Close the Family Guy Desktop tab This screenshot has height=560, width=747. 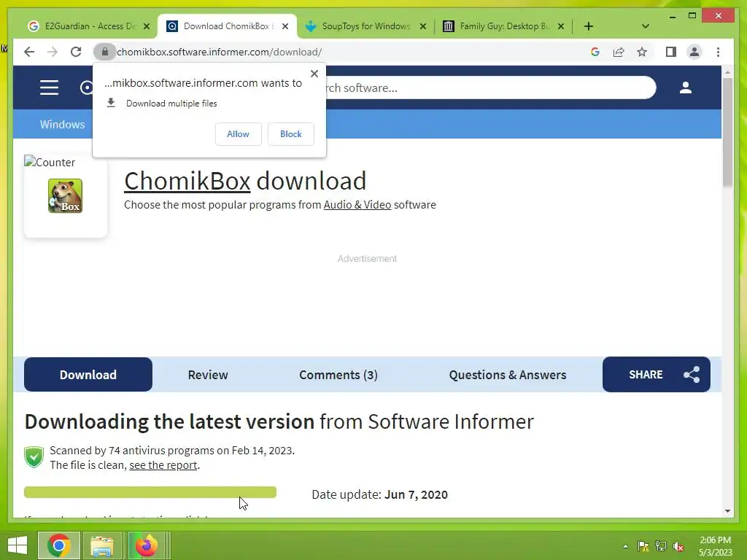561,26
